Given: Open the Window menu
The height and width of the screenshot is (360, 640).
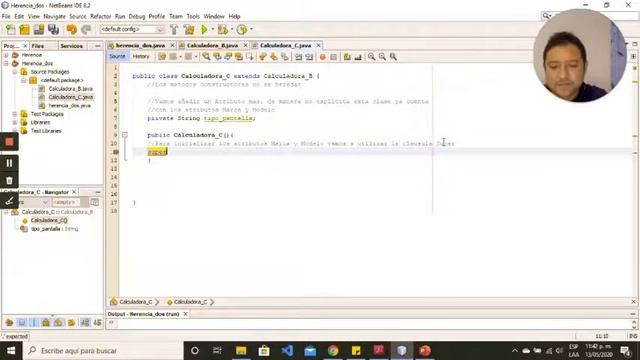Looking at the screenshot, I should (214, 16).
